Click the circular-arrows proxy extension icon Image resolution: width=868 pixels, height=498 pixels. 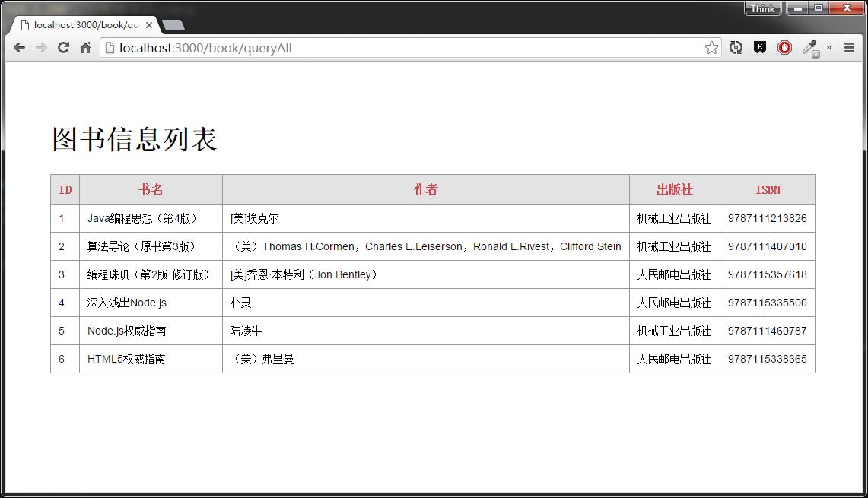pos(736,47)
